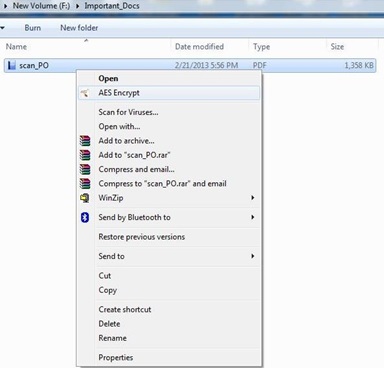Open the WinZip menu entry
384x368 pixels.
click(168, 198)
